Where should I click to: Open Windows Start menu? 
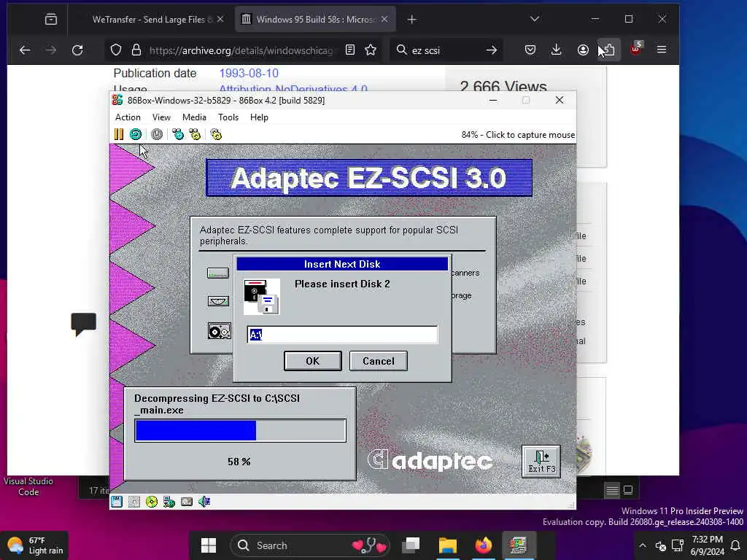pos(208,545)
